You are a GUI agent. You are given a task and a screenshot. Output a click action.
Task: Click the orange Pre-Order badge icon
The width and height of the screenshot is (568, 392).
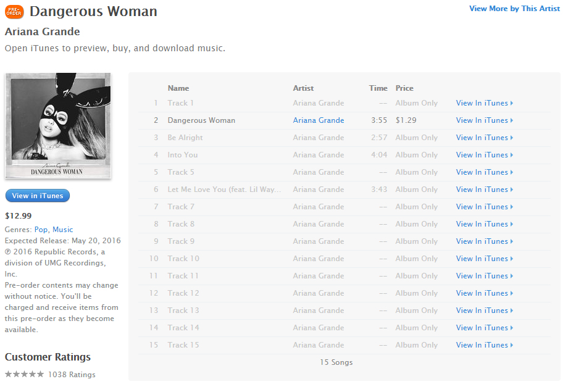pos(14,12)
